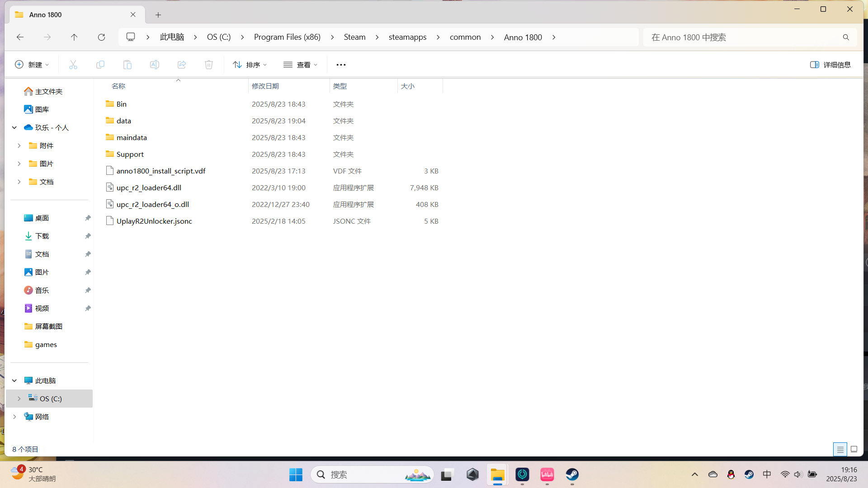The height and width of the screenshot is (488, 868).
Task: Navigate to steamapps in breadcrumb
Action: click(x=407, y=37)
